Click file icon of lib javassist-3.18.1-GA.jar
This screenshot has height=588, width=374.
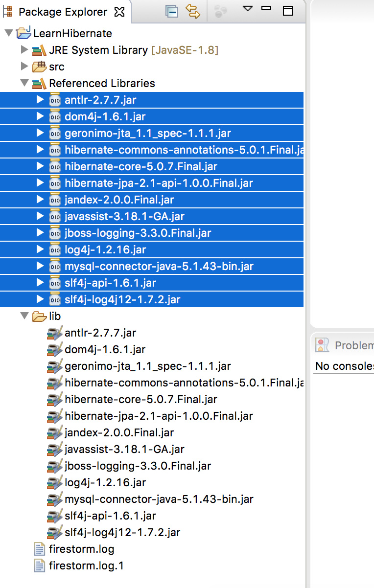click(54, 450)
